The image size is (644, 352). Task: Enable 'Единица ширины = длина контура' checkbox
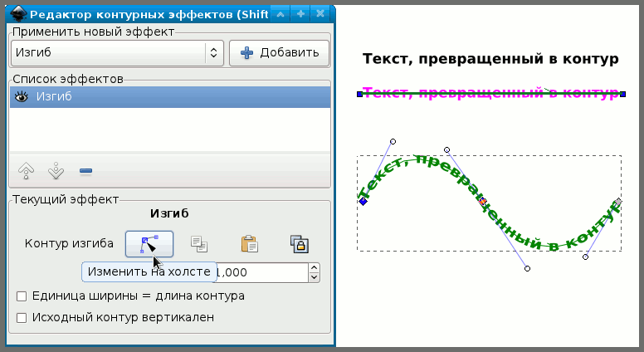(22, 296)
